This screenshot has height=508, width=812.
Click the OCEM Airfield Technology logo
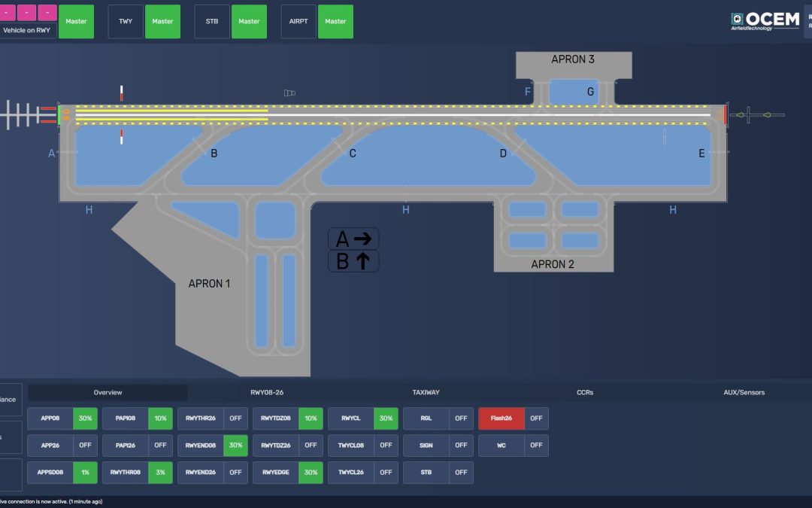pos(765,21)
